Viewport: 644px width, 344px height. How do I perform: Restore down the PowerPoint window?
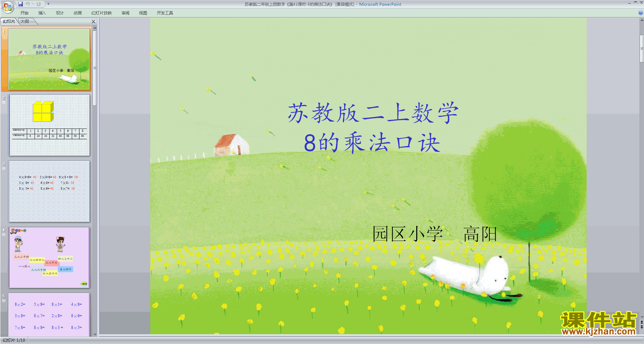tap(635, 3)
